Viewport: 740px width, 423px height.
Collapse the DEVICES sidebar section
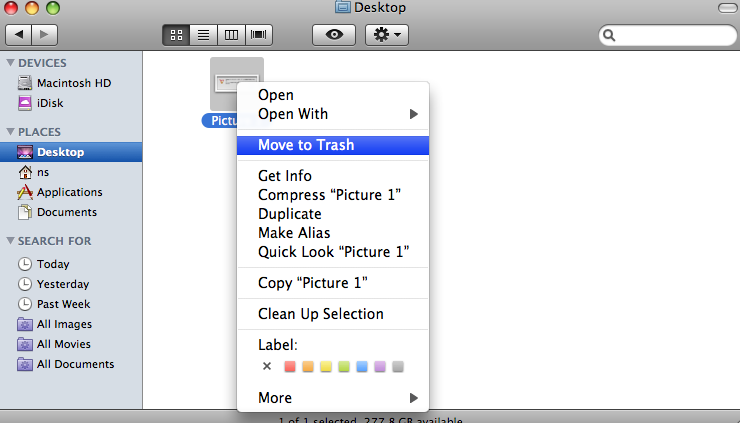(10, 63)
